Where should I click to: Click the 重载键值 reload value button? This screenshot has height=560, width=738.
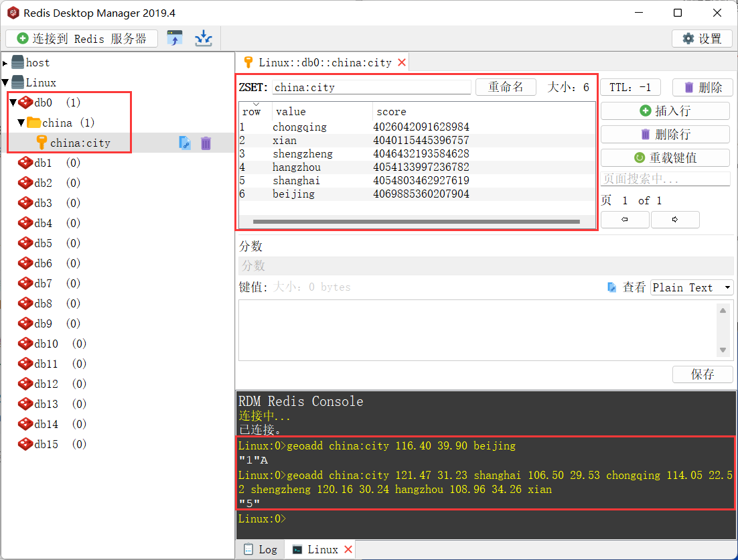point(664,157)
